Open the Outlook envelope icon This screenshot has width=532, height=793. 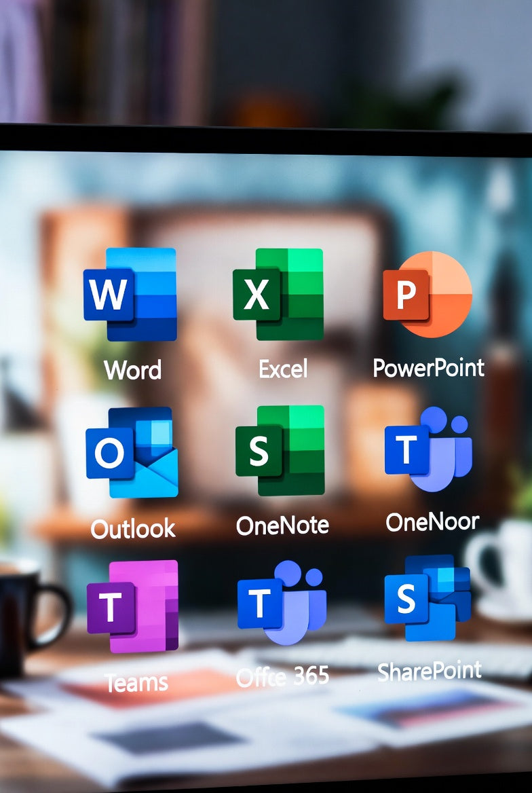point(132,453)
